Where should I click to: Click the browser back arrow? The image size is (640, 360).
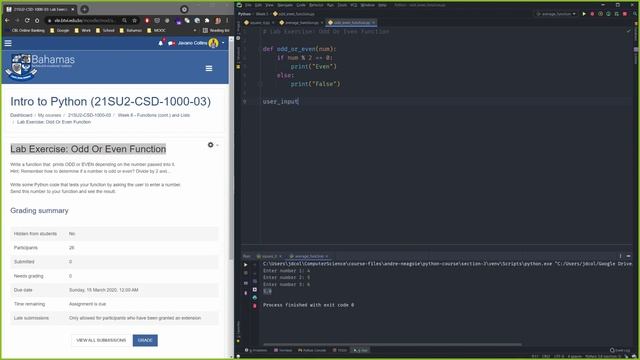(x=7, y=20)
